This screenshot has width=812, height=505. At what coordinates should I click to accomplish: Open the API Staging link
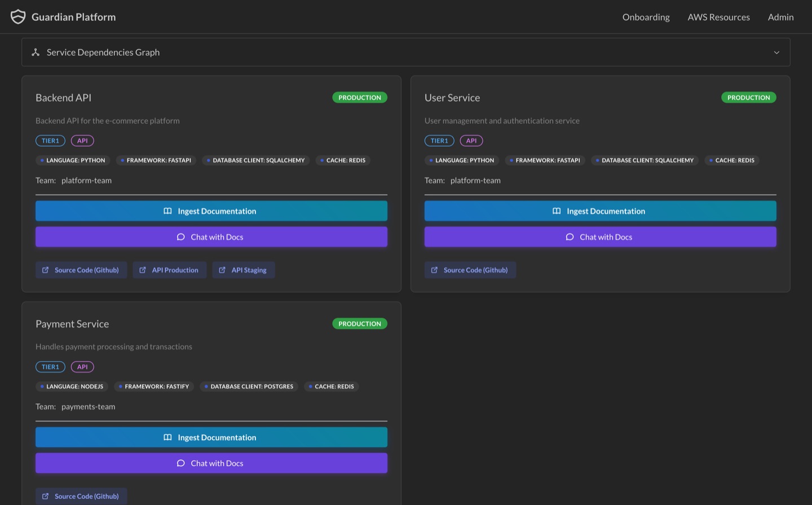pos(244,270)
